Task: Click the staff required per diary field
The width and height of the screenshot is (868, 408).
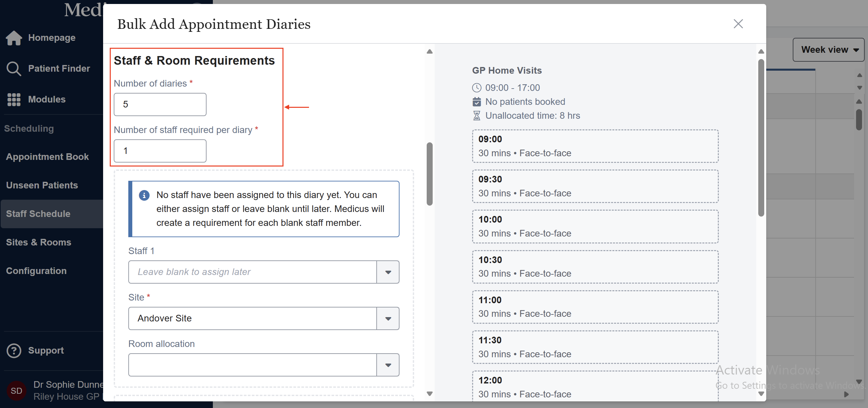Action: click(160, 151)
